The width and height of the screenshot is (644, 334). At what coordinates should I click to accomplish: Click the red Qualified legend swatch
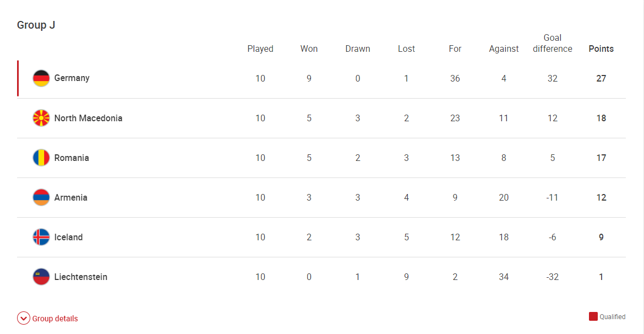[593, 316]
